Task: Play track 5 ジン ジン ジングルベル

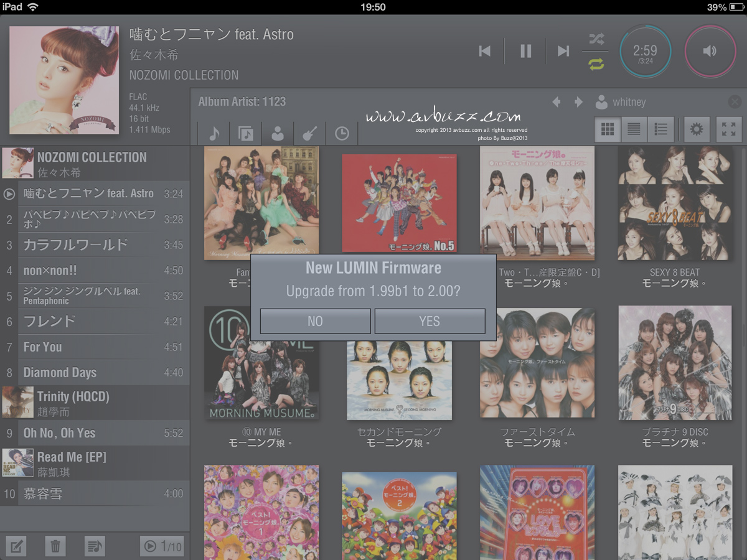Action: tap(95, 296)
